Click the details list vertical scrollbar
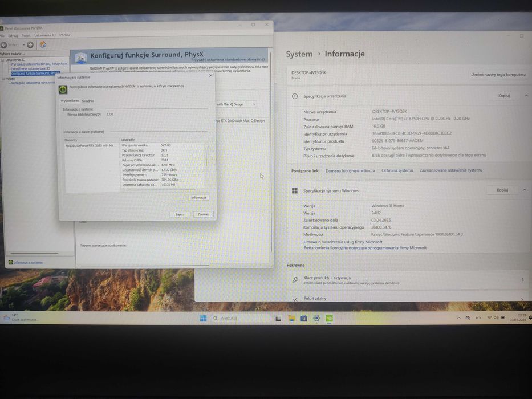The height and width of the screenshot is (399, 532). pyautogui.click(x=206, y=157)
